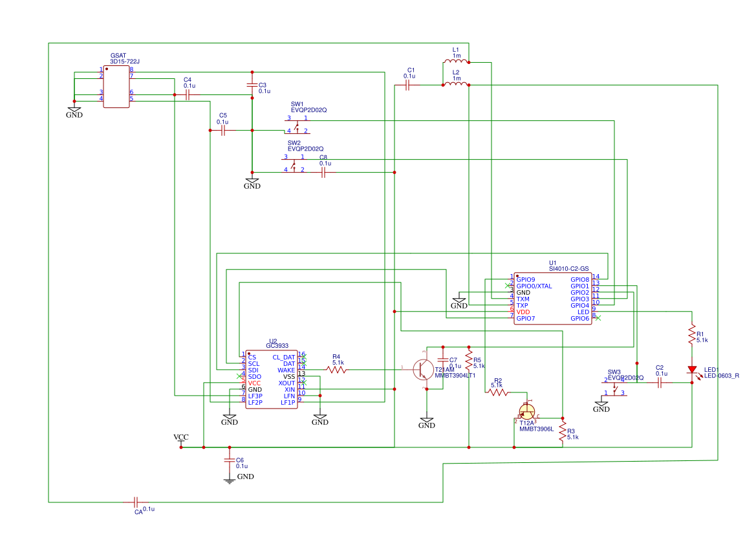The image size is (756, 536).
Task: Click the 'CL_DAT' pin label on U2
Action: (284, 358)
